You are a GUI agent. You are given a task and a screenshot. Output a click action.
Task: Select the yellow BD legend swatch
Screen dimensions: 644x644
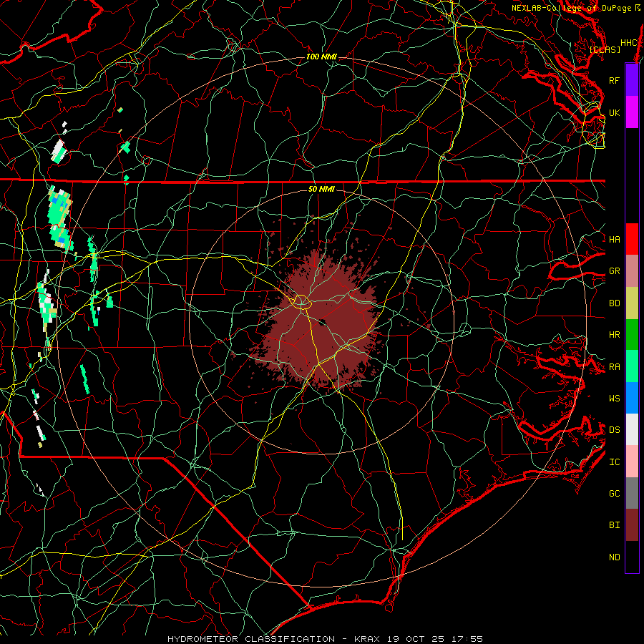(x=632, y=303)
